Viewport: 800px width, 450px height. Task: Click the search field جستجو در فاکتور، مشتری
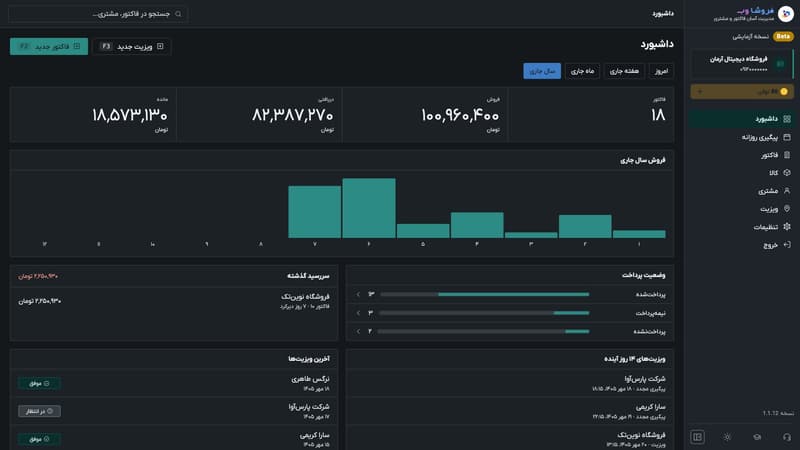coord(98,14)
